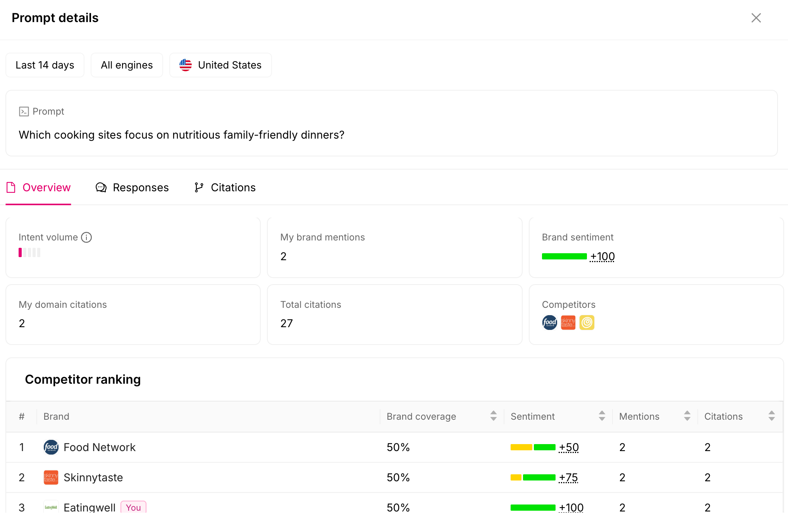Screen dimensions: 788x532
Task: Click the My domain citations value 2
Action: pos(22,323)
